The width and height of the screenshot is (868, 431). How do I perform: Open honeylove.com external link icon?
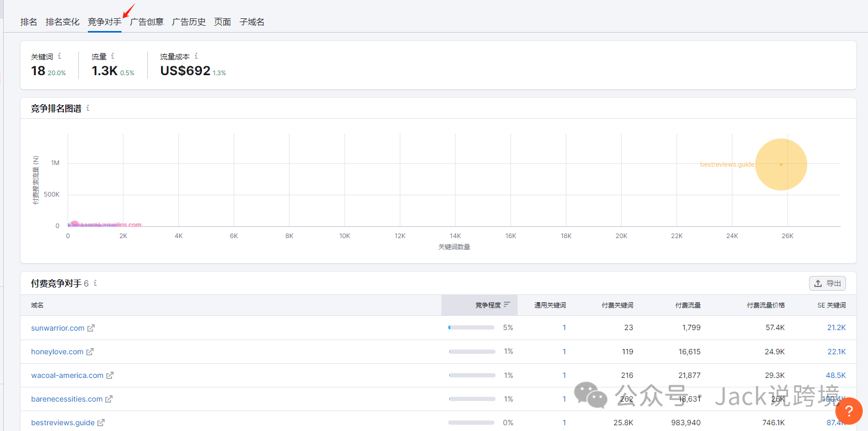(90, 352)
